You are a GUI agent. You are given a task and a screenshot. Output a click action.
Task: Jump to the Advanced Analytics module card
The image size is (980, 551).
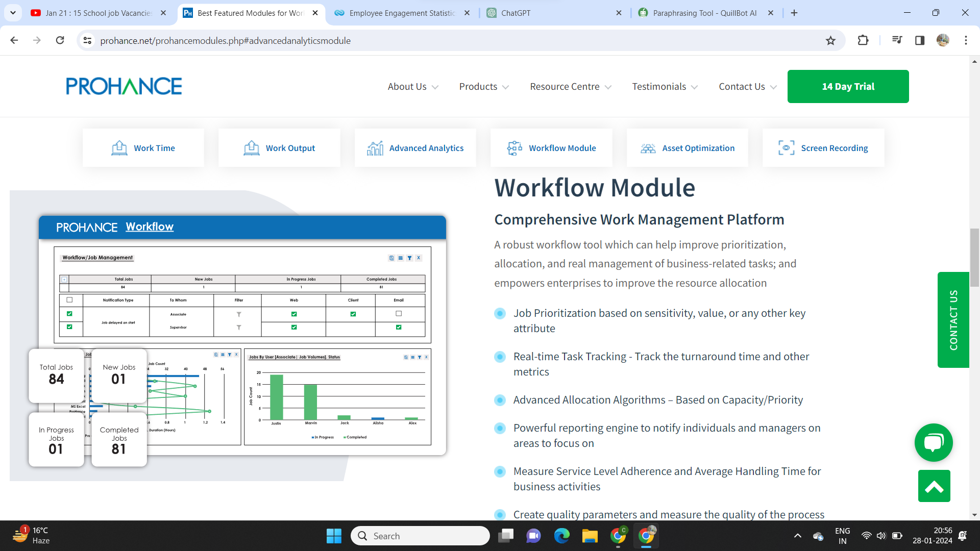coord(415,148)
